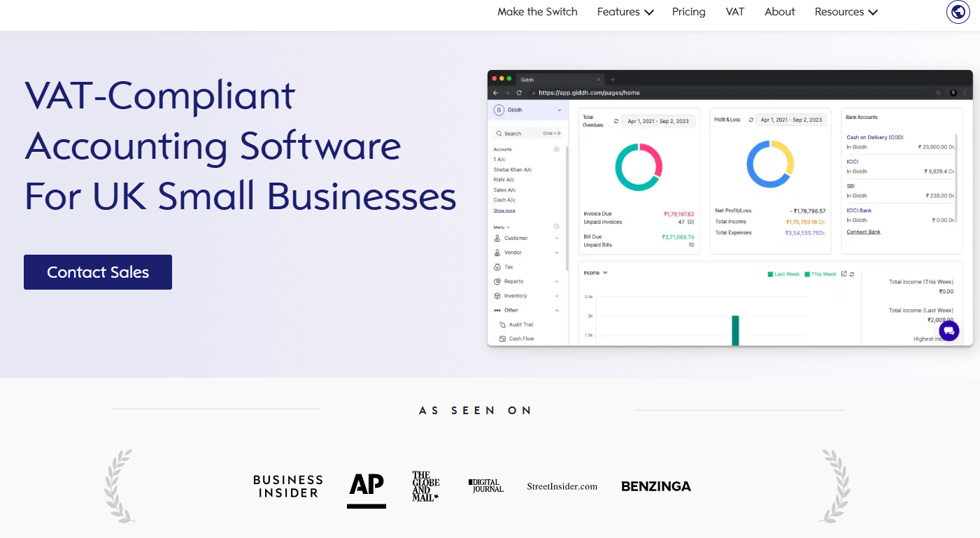Click the Contact Sales button
Viewport: 980px width, 538px height.
(98, 272)
